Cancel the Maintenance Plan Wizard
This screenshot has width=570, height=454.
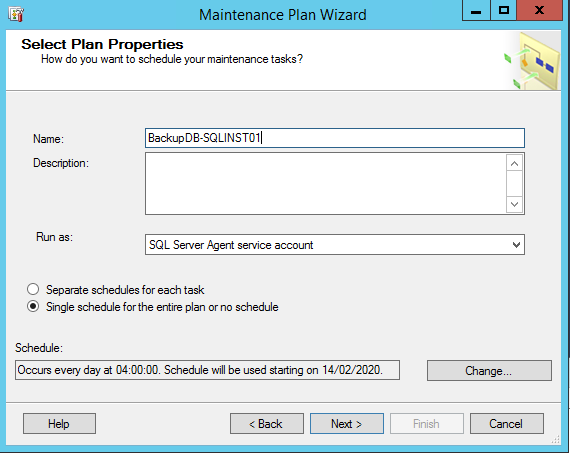click(507, 423)
